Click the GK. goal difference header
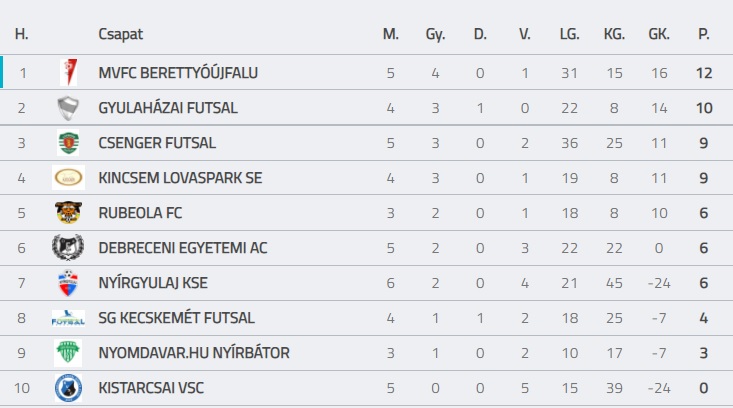This screenshot has height=408, width=733. pos(659,34)
